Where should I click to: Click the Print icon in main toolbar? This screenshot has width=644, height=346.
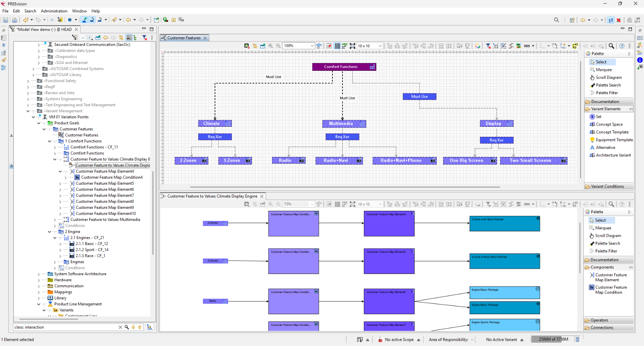point(14,20)
